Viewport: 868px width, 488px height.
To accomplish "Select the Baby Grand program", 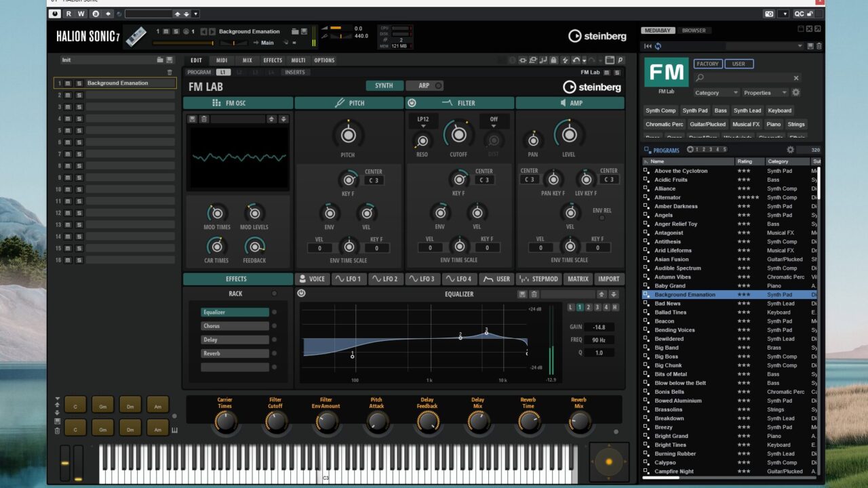I will pyautogui.click(x=729, y=286).
